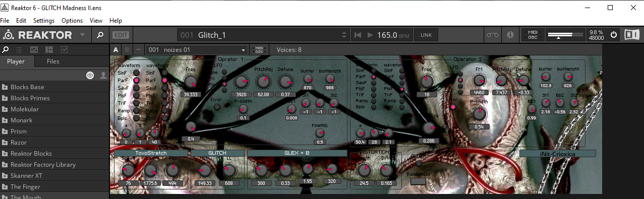Click the Native Instruments NI logo
This screenshot has width=644, height=199.
click(631, 35)
